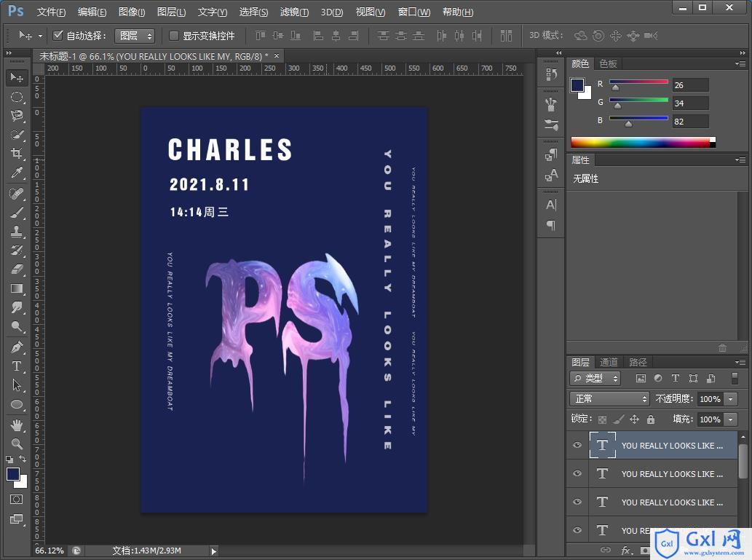Swap foreground and background colors
This screenshot has width=752, height=560.
[23, 459]
